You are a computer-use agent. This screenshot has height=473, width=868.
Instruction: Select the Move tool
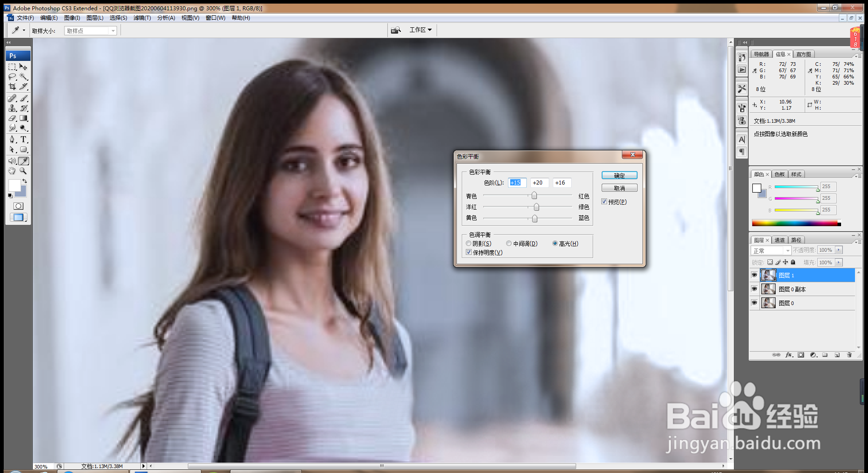point(23,67)
